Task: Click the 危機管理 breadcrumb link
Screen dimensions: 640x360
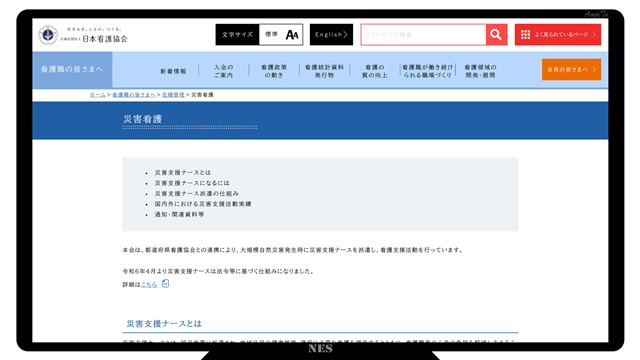Action: tap(173, 95)
